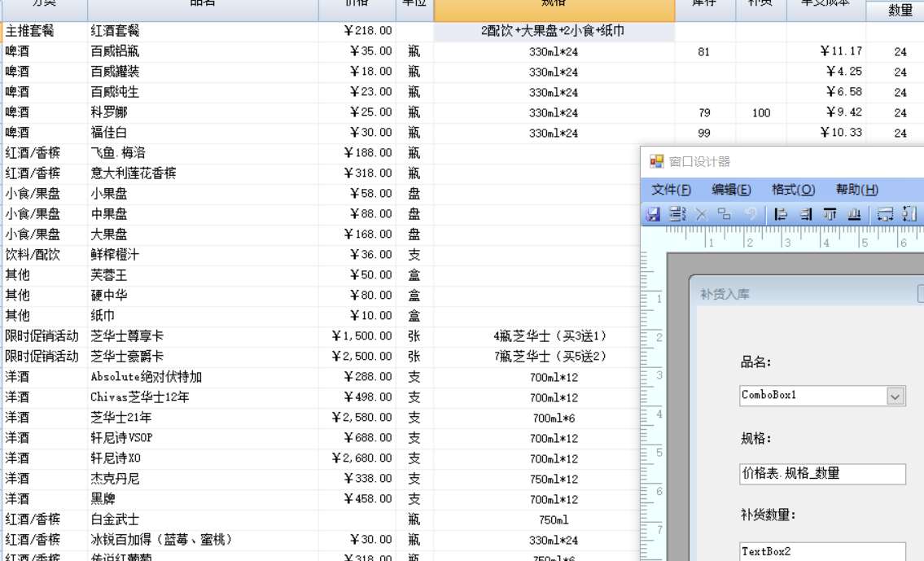Image resolution: width=924 pixels, height=561 pixels.
Task: Click the greyed-out undo arrow in designer toolbar
Action: pos(750,214)
